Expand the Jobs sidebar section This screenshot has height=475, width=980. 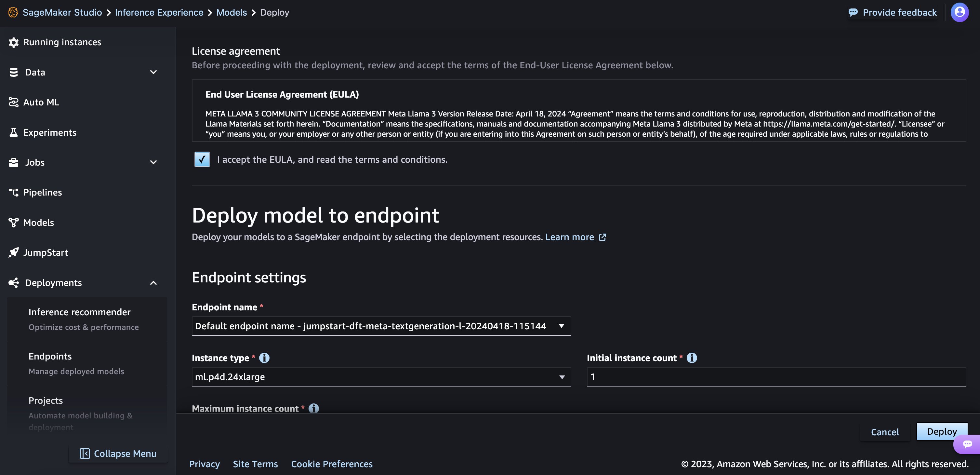click(x=153, y=163)
